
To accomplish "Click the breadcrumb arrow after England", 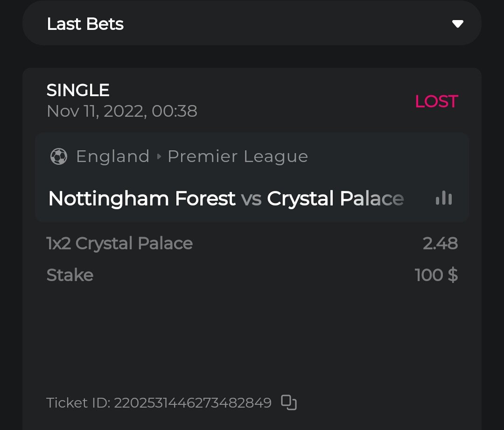I will 159,157.
